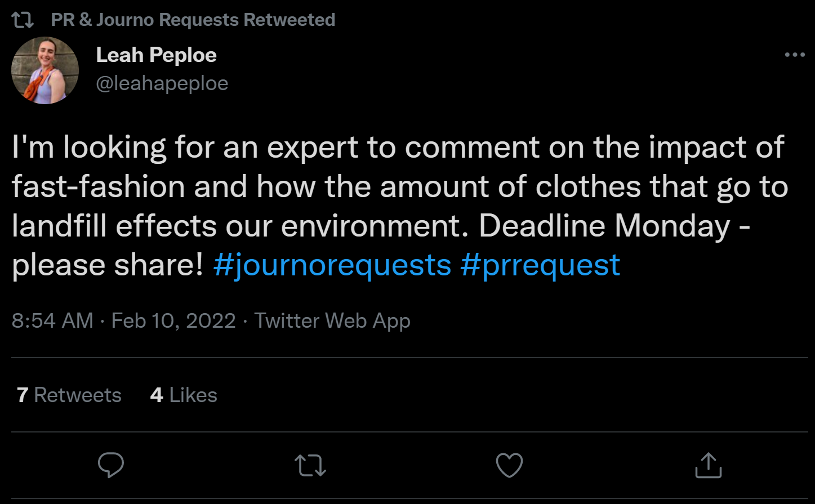
Task: Open the PR & Journo Requests Retweeted label
Action: click(192, 19)
